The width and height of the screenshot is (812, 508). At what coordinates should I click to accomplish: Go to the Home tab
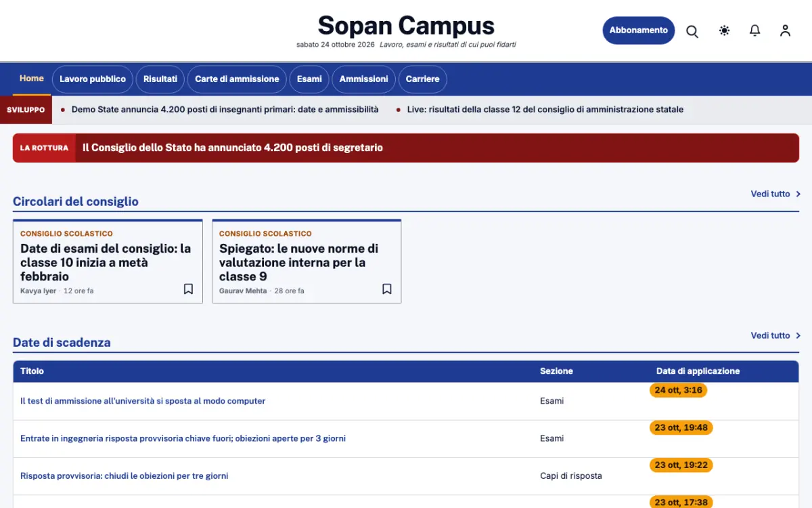tap(32, 79)
